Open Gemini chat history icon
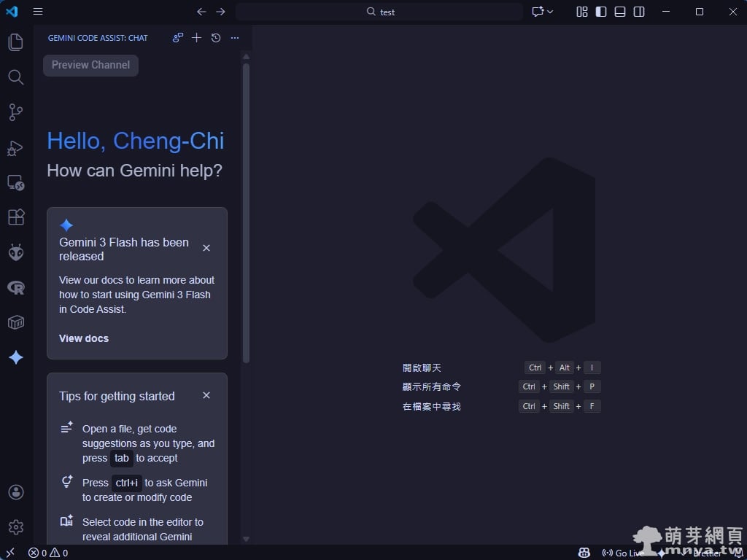The image size is (747, 560). click(216, 38)
